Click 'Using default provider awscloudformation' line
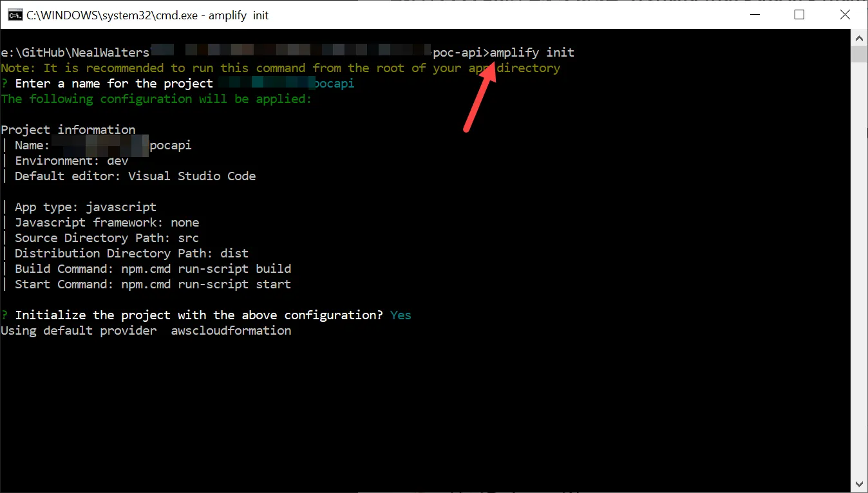This screenshot has height=493, width=868. click(146, 331)
